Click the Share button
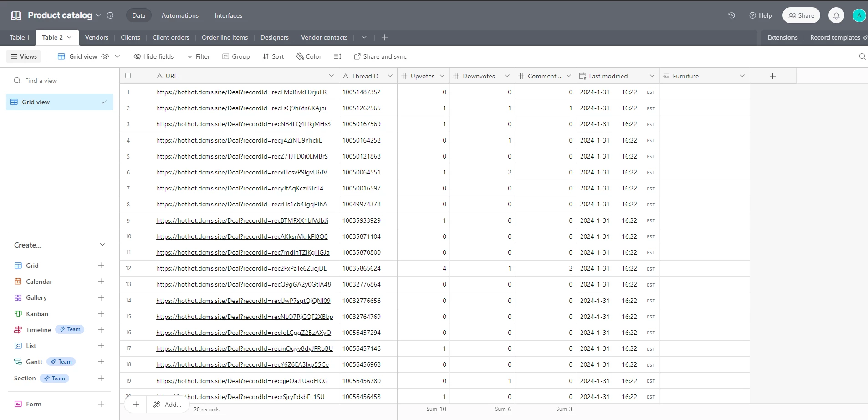The image size is (868, 420). (801, 15)
